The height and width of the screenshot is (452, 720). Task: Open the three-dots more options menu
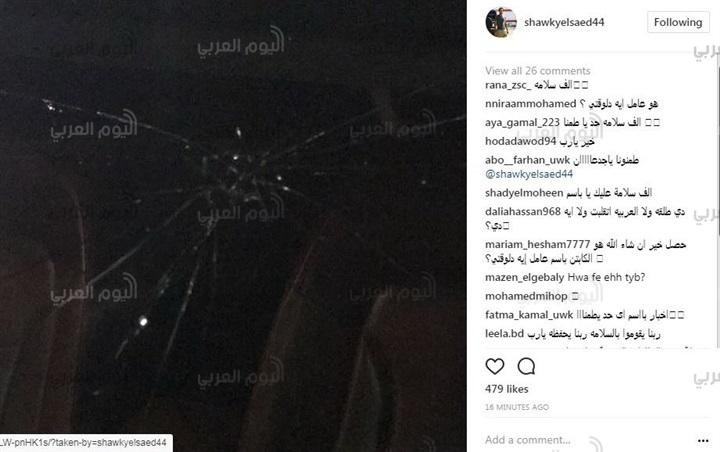pyautogui.click(x=703, y=441)
